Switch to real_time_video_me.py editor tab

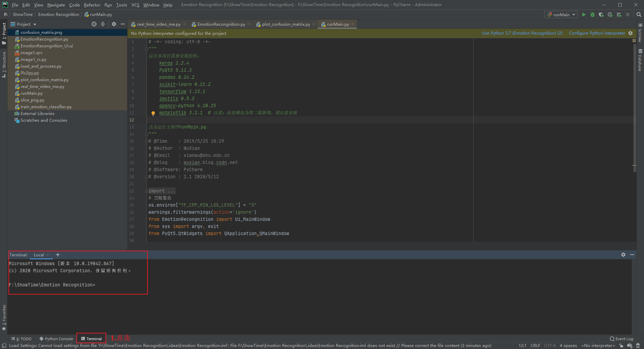tap(159, 24)
